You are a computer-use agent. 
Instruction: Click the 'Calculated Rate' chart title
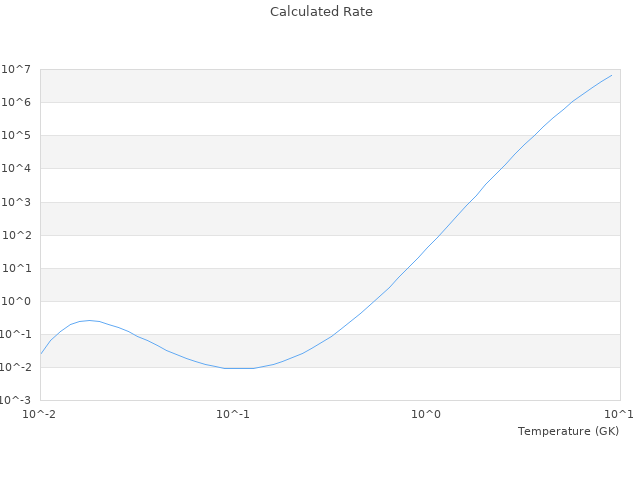click(320, 12)
